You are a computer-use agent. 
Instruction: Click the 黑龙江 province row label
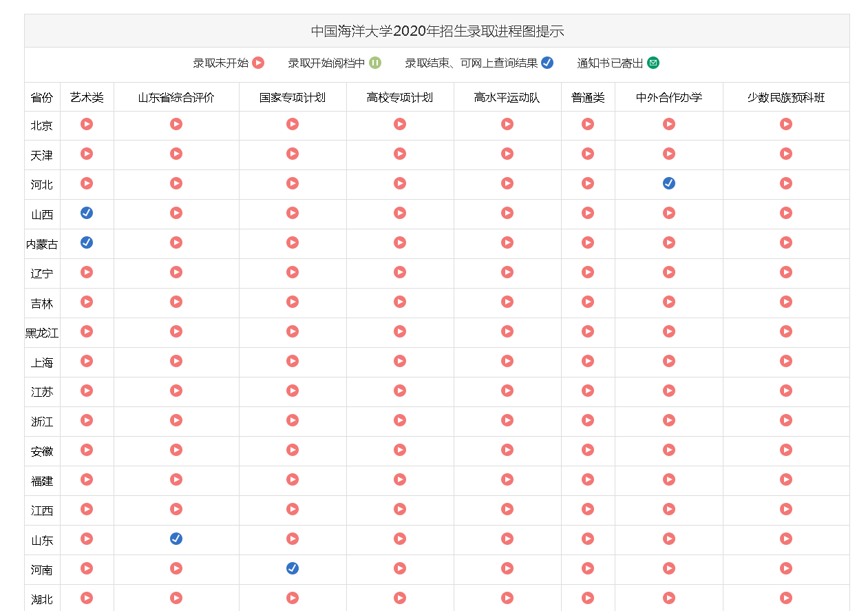(x=42, y=333)
